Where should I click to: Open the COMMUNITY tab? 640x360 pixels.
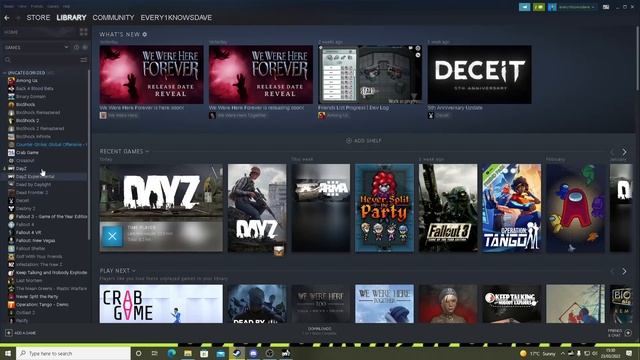click(x=113, y=18)
